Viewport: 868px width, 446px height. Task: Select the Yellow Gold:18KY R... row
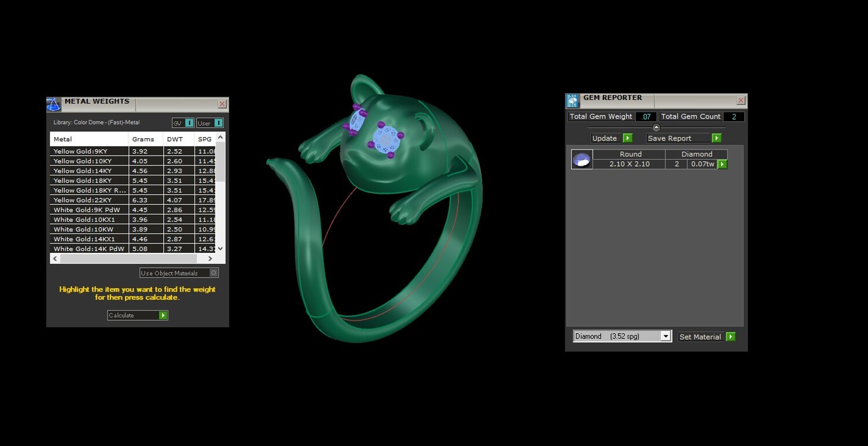pyautogui.click(x=133, y=190)
